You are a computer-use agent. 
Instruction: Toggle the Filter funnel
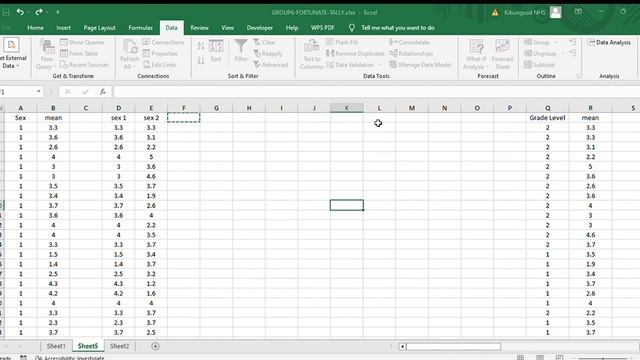(x=241, y=51)
